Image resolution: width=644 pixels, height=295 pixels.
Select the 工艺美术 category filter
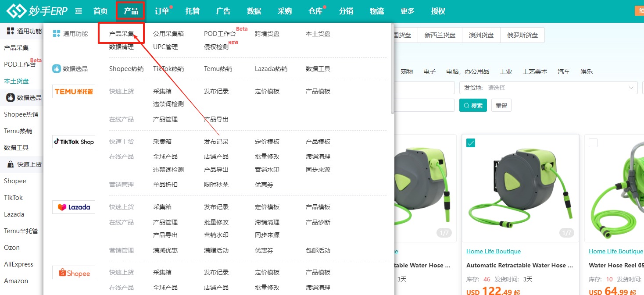(535, 71)
